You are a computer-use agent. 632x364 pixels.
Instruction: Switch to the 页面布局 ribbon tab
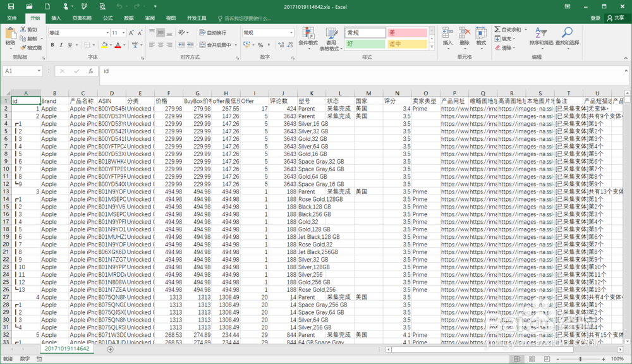[x=82, y=18]
